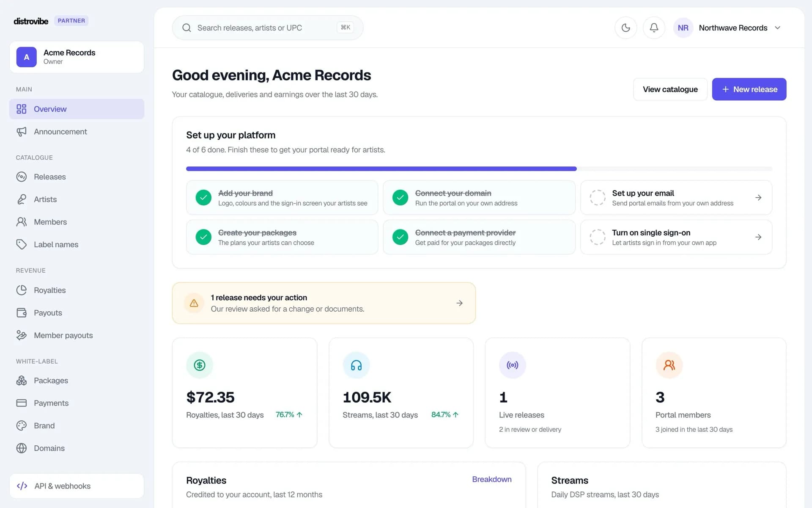
Task: Click the portal members people icon
Action: click(669, 365)
